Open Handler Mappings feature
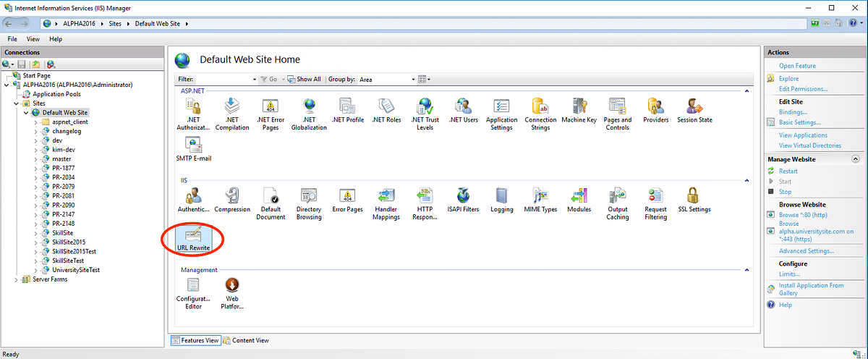Screen dimensions: 868x359 click(386, 203)
